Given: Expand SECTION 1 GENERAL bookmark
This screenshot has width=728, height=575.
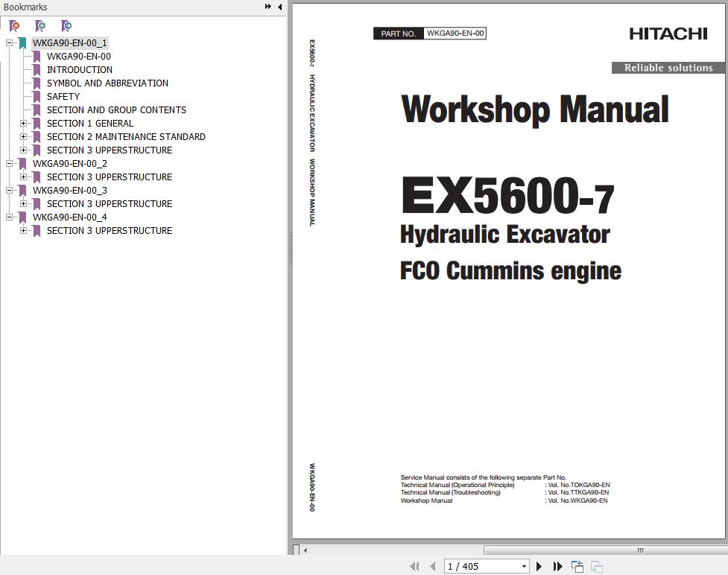Looking at the screenshot, I should [23, 124].
